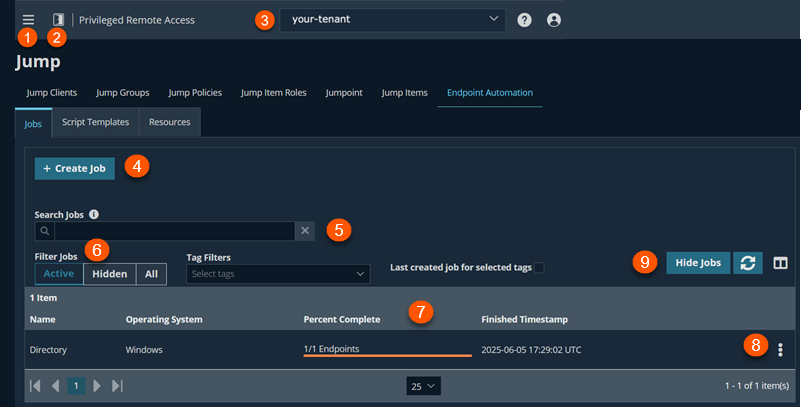Click the 1 - 1 of 1 item(s) text
801x407 pixels.
[x=757, y=386]
